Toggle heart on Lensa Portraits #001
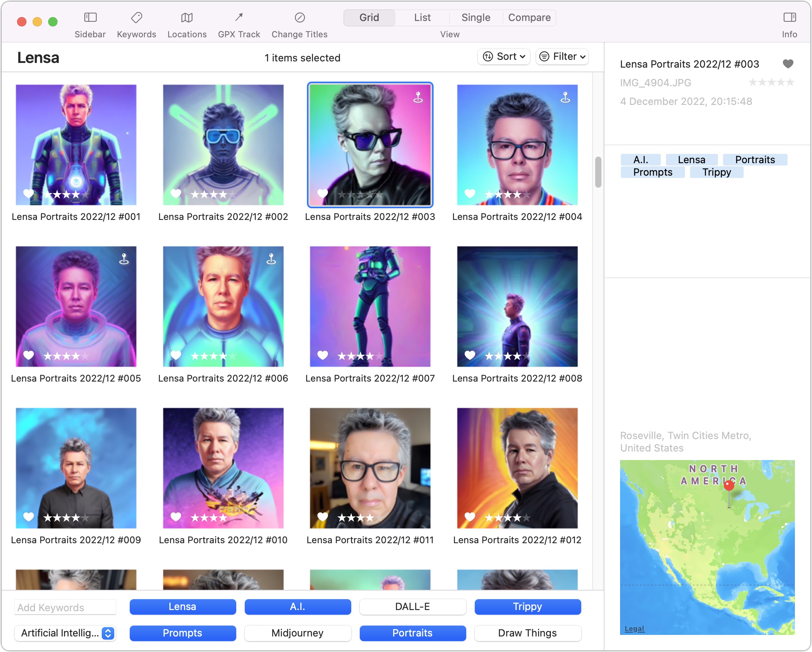Screen dimensions: 812x652 click(x=28, y=193)
